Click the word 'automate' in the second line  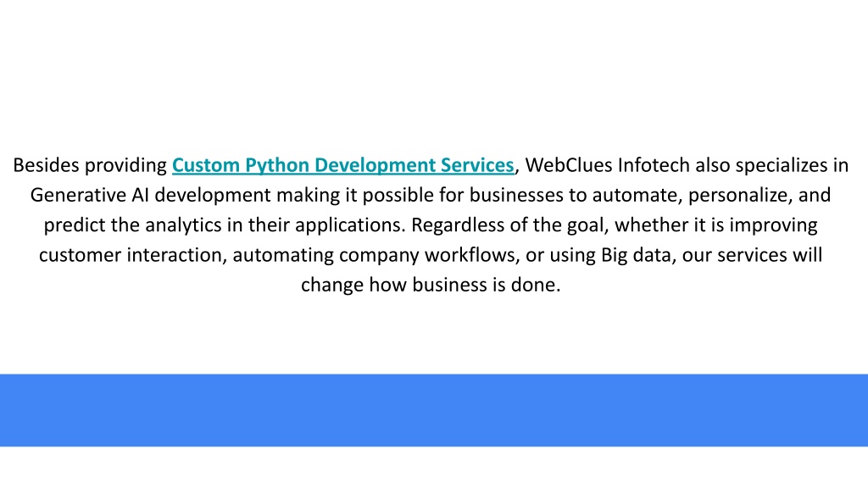click(x=635, y=196)
